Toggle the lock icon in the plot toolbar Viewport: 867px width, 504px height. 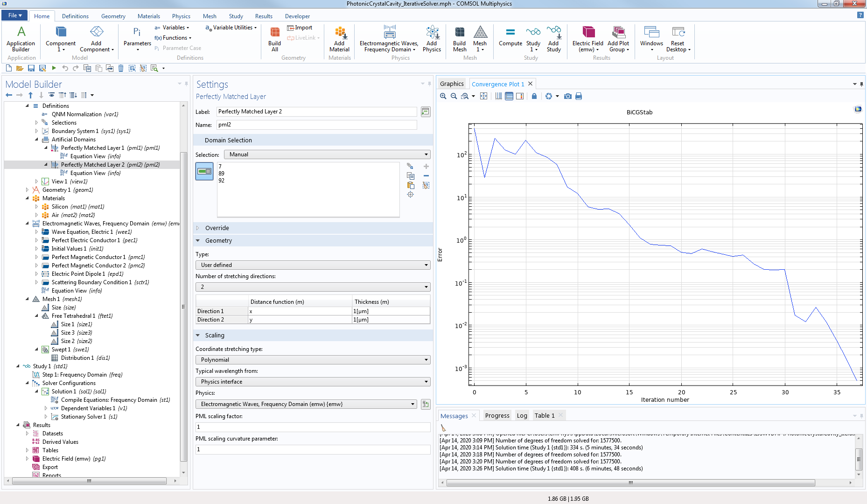point(534,96)
